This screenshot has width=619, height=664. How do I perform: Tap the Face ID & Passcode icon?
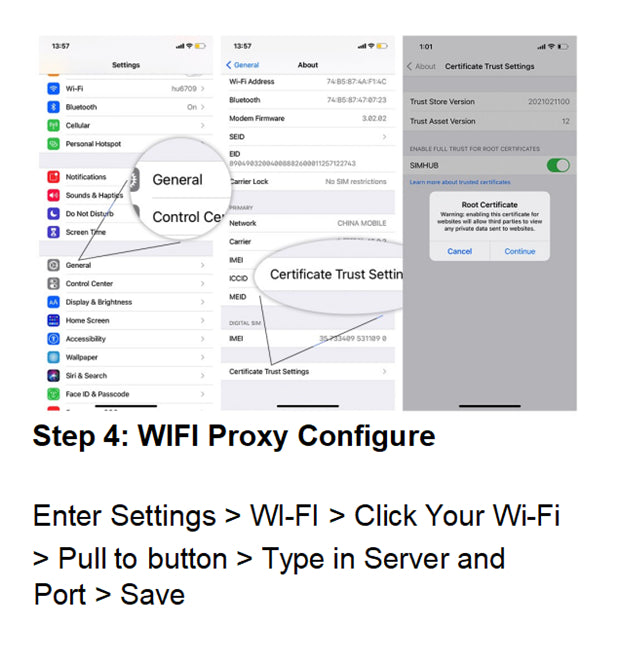coord(53,394)
